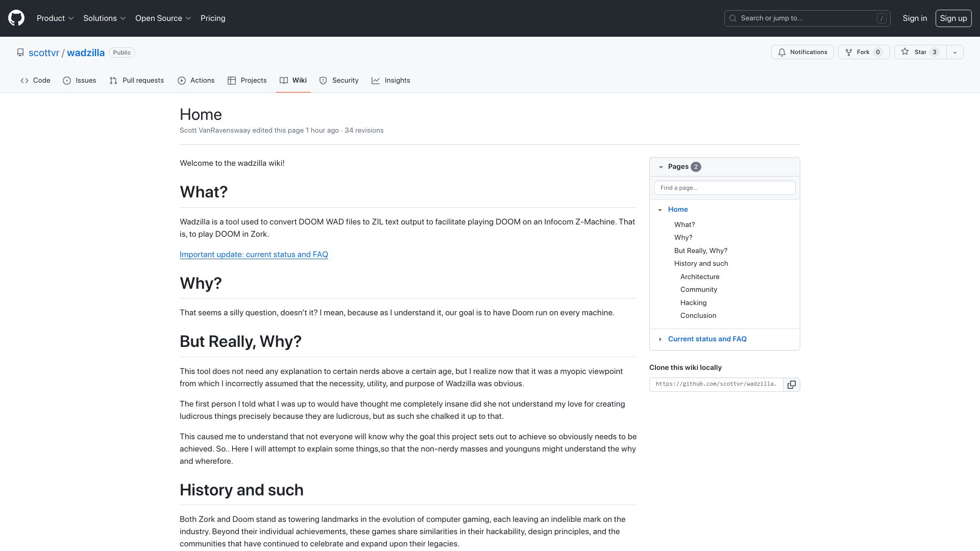Open the Actions tab
The height and width of the screenshot is (551, 980).
(196, 81)
